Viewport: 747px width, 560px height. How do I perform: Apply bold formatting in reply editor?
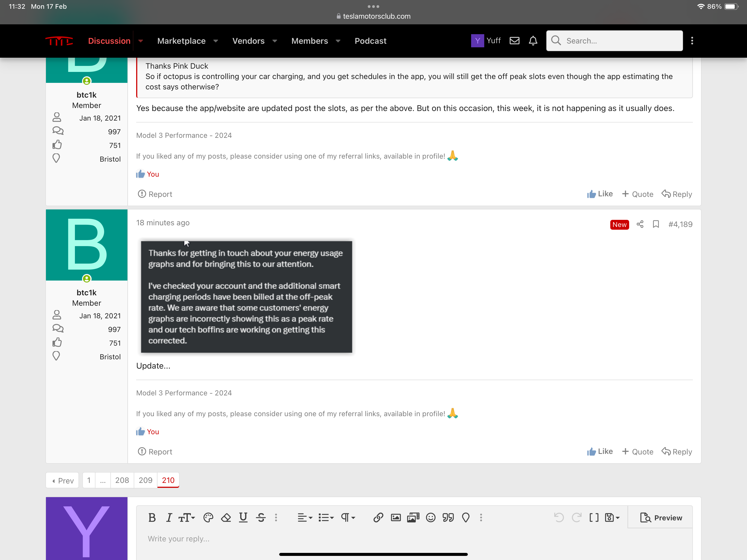152,517
